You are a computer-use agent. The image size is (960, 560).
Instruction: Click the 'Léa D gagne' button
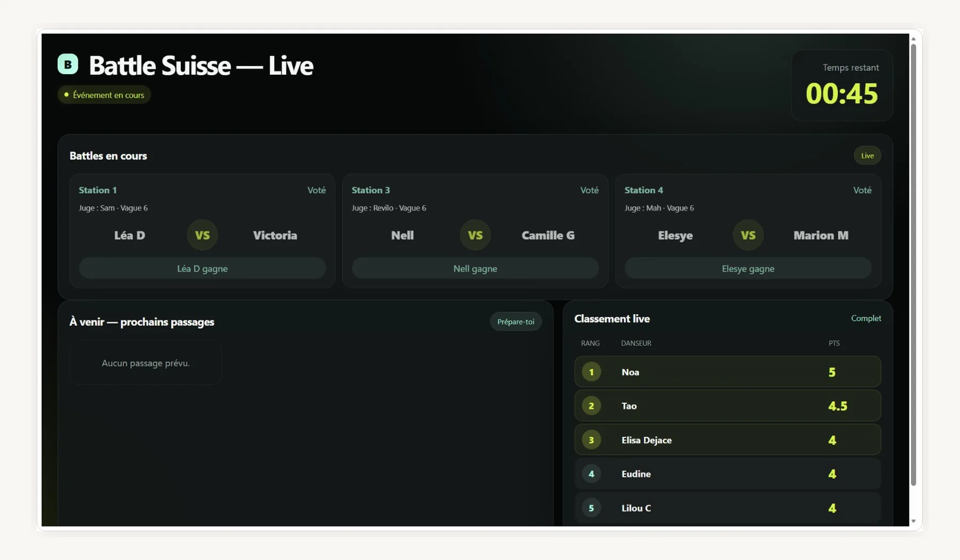pos(202,268)
